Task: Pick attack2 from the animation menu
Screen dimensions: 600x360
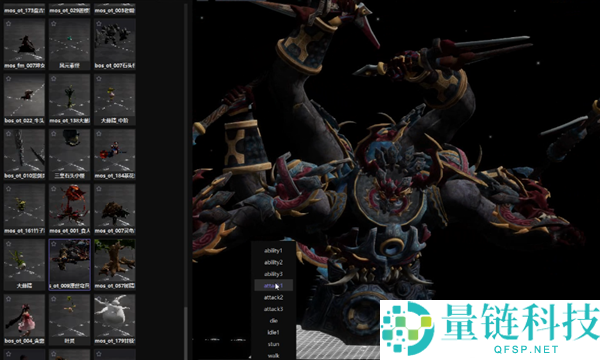Action: pos(273,297)
